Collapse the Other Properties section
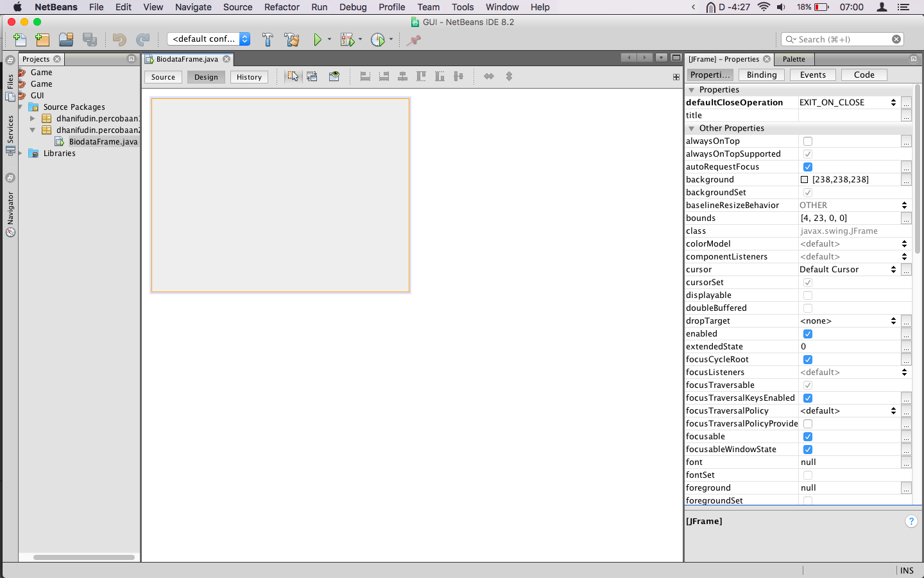The height and width of the screenshot is (578, 924). 692,128
